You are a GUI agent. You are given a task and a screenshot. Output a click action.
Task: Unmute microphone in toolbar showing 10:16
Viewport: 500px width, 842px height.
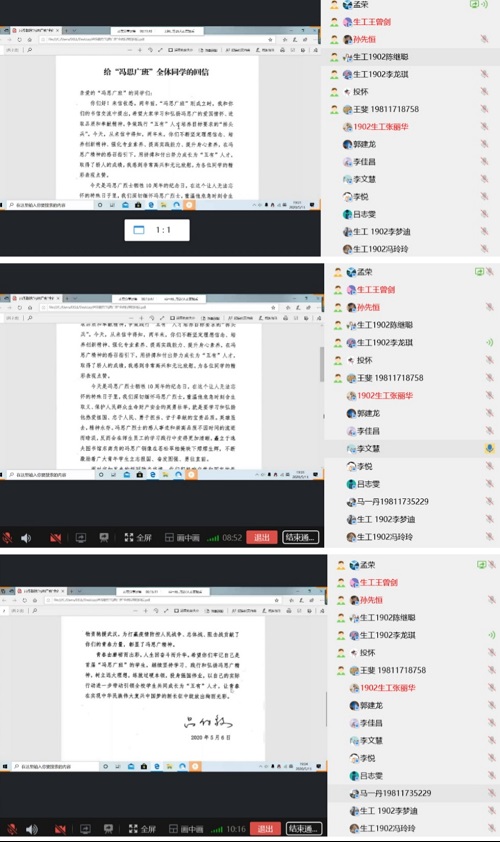12,829
